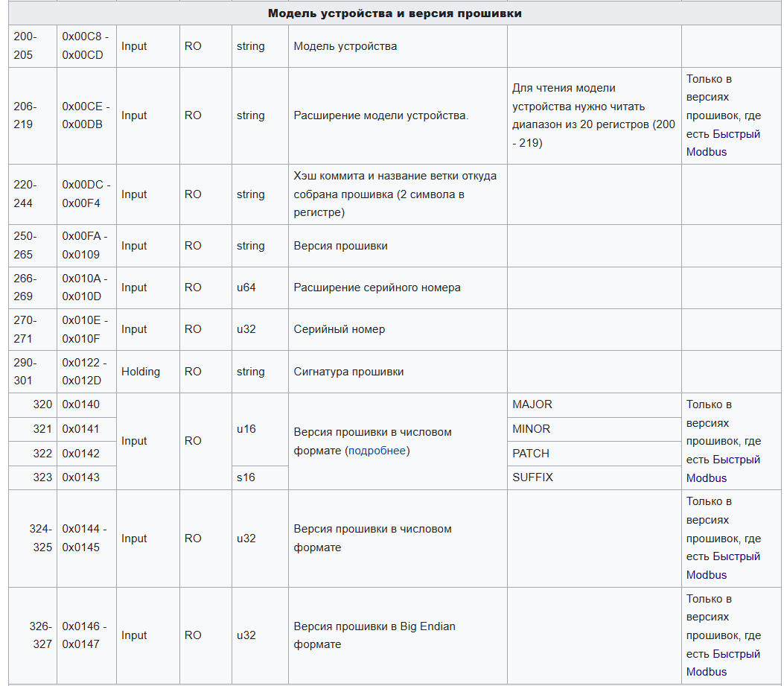Select hex address "0x00C8 - 0x00CD" cell
The height and width of the screenshot is (686, 784).
(x=86, y=46)
